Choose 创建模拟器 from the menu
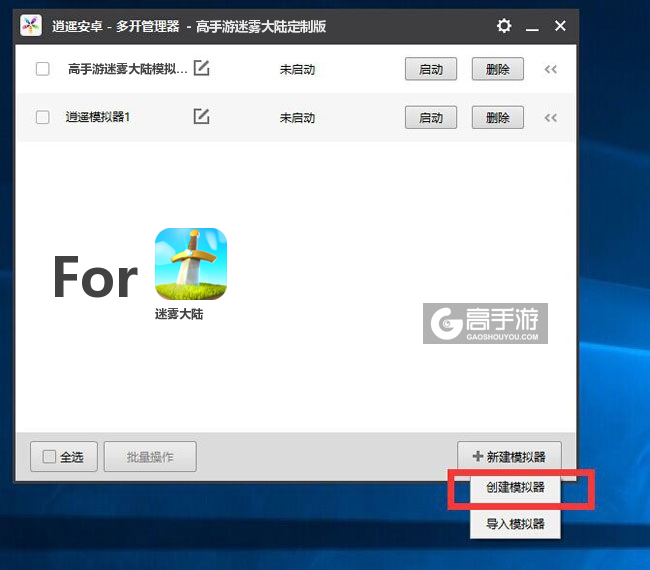 coord(515,487)
